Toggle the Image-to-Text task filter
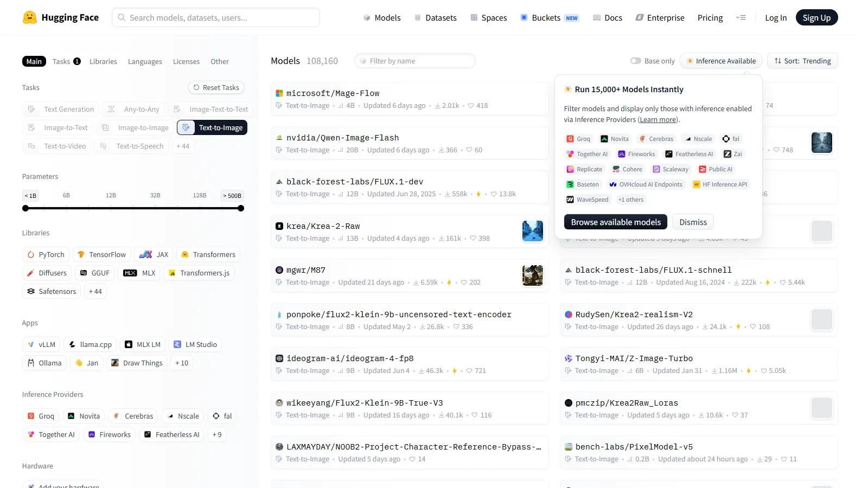This screenshot has width=868, height=488. [x=58, y=127]
